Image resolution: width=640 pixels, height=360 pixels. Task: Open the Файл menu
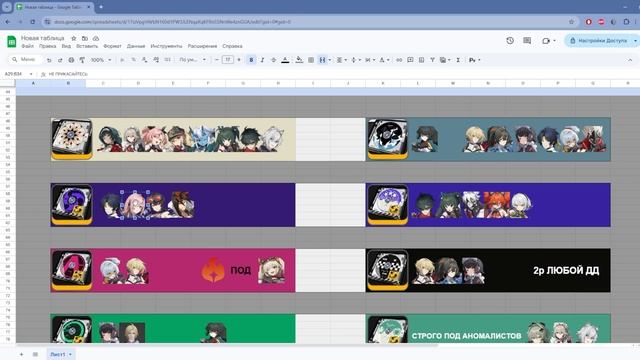click(27, 46)
